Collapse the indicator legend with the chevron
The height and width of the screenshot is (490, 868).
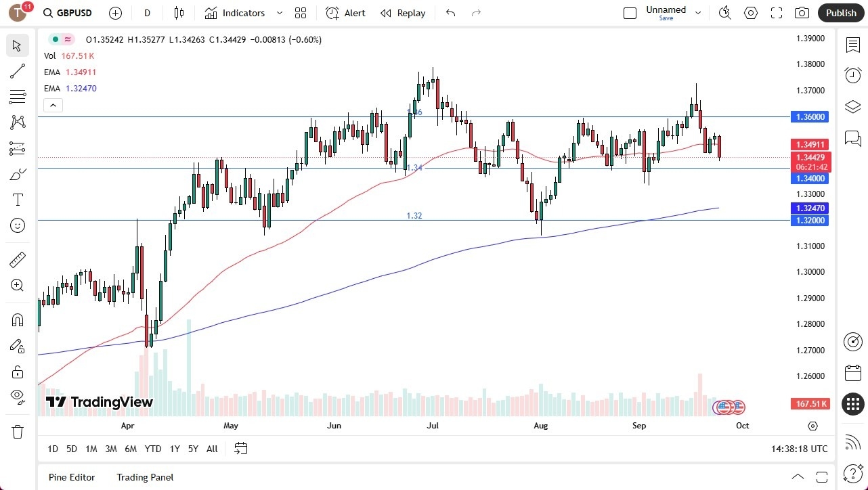[53, 105]
